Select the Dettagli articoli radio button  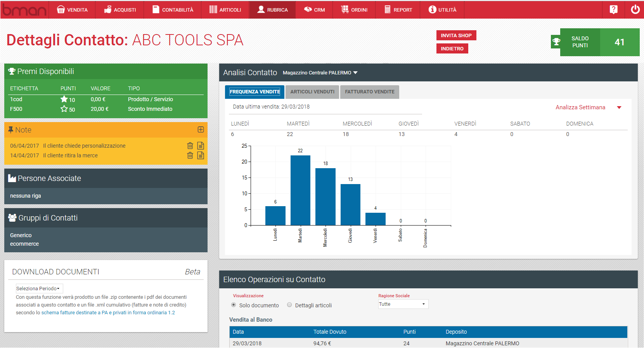(x=289, y=305)
